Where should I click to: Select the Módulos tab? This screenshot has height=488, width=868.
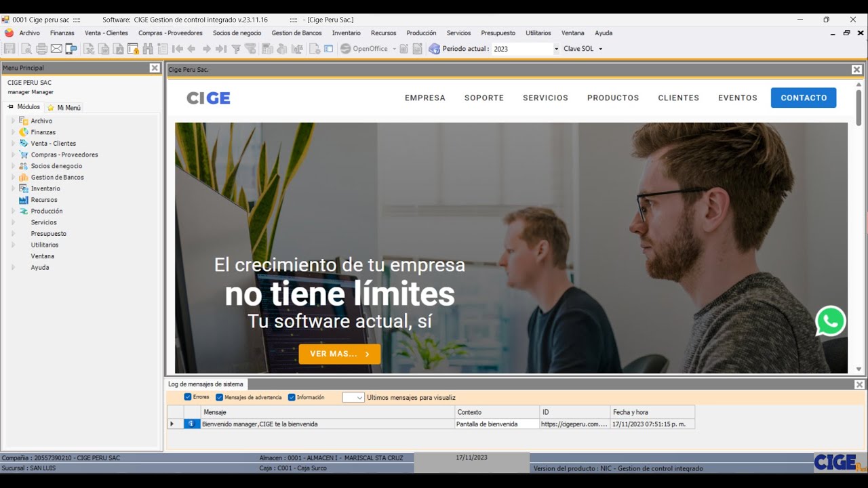pos(24,107)
